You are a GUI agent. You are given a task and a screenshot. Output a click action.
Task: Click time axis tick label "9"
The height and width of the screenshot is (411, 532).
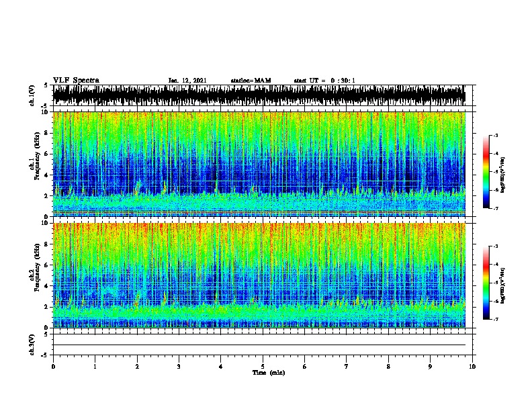430,366
